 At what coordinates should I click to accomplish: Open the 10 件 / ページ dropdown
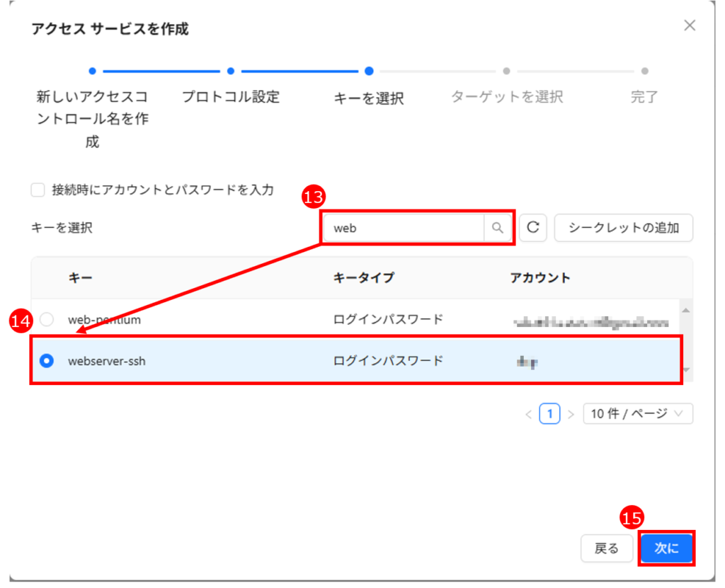(x=637, y=414)
